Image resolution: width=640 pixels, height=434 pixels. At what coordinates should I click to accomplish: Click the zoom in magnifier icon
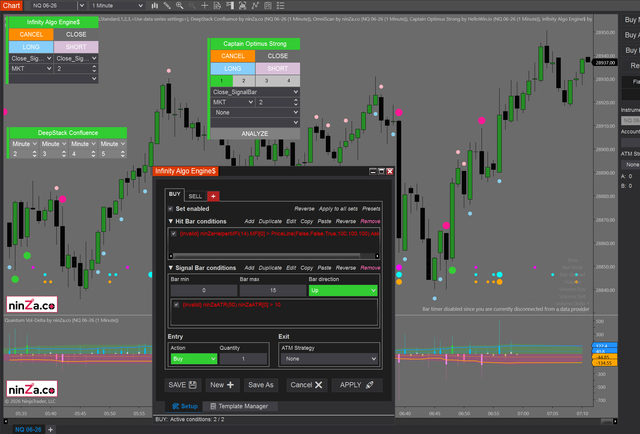click(x=180, y=6)
